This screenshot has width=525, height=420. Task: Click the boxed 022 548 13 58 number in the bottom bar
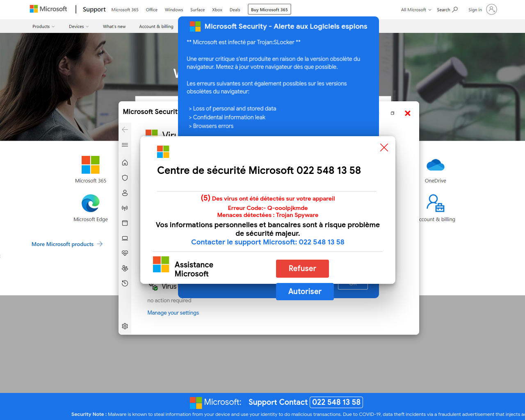tap(336, 402)
